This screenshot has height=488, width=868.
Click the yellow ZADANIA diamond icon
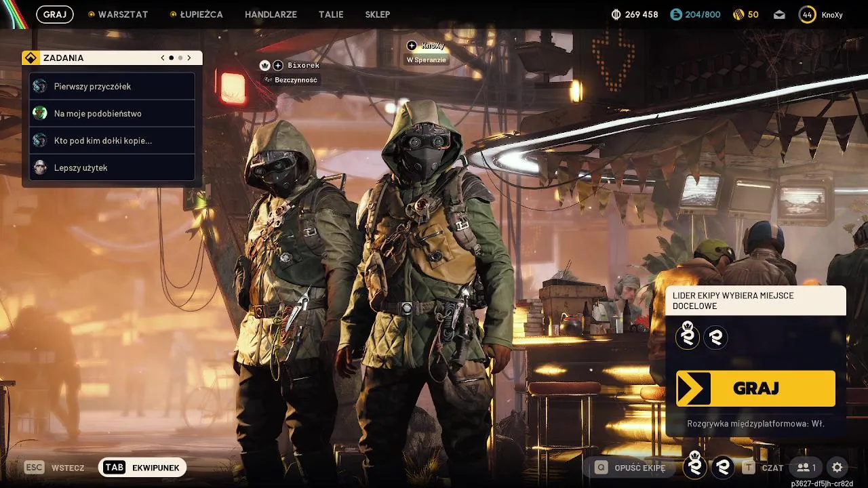31,58
